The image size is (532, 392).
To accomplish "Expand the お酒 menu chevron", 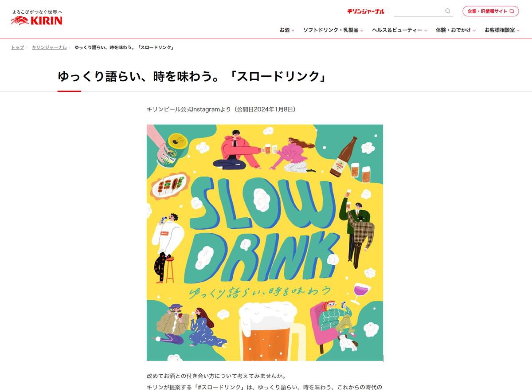I will point(293,31).
